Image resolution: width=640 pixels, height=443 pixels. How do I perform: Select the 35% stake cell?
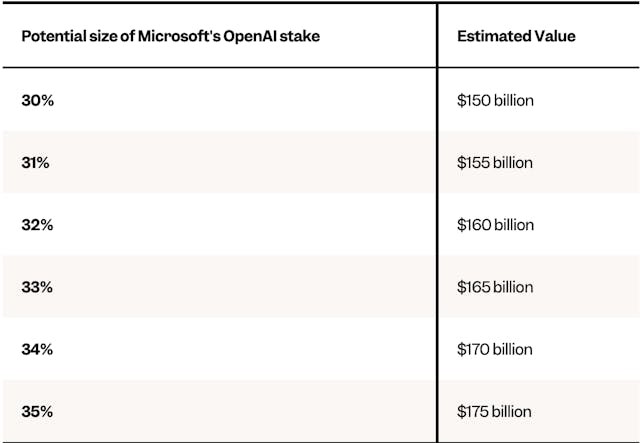pos(37,411)
